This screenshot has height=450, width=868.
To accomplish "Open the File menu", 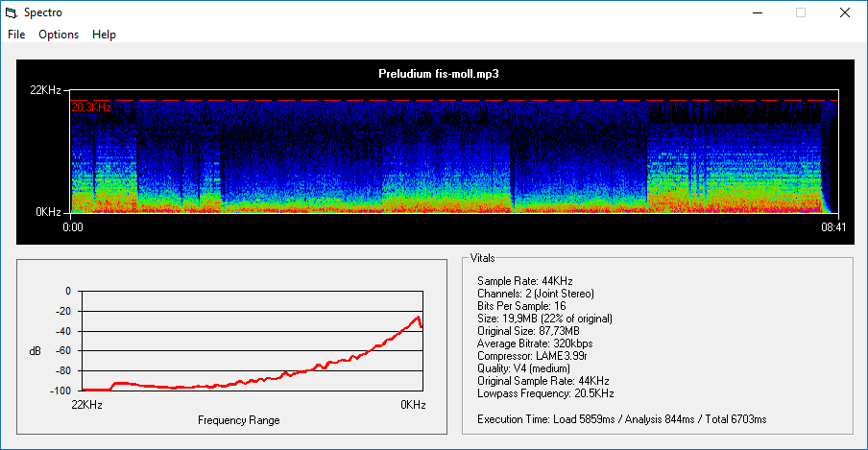I will [16, 35].
